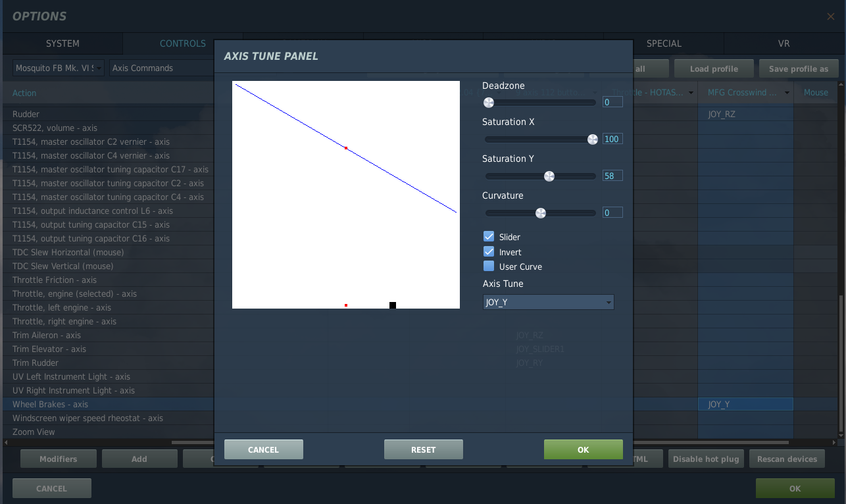Click the Modifiers button
The width and height of the screenshot is (846, 504).
coord(58,459)
